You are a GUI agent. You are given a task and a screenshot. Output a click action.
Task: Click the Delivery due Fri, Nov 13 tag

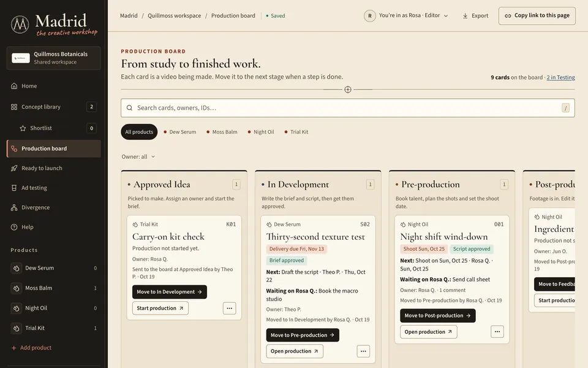click(x=296, y=249)
